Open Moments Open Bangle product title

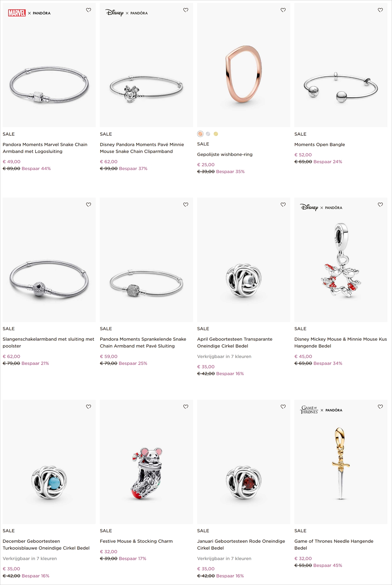point(319,145)
